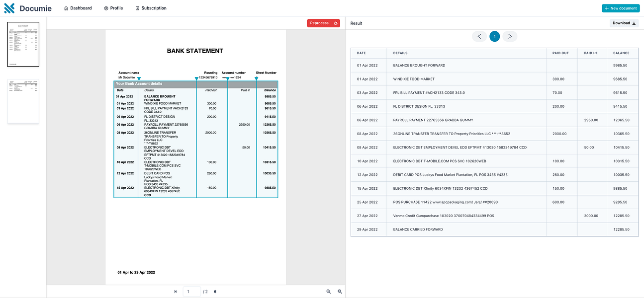Select PAYROLL PAYMENT 22765556 GRABBA GUMMY cell

466,120
